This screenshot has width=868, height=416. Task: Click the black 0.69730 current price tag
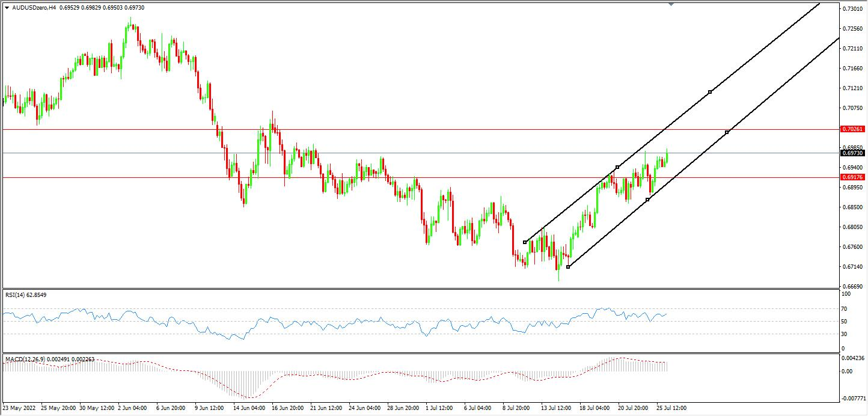click(x=852, y=153)
